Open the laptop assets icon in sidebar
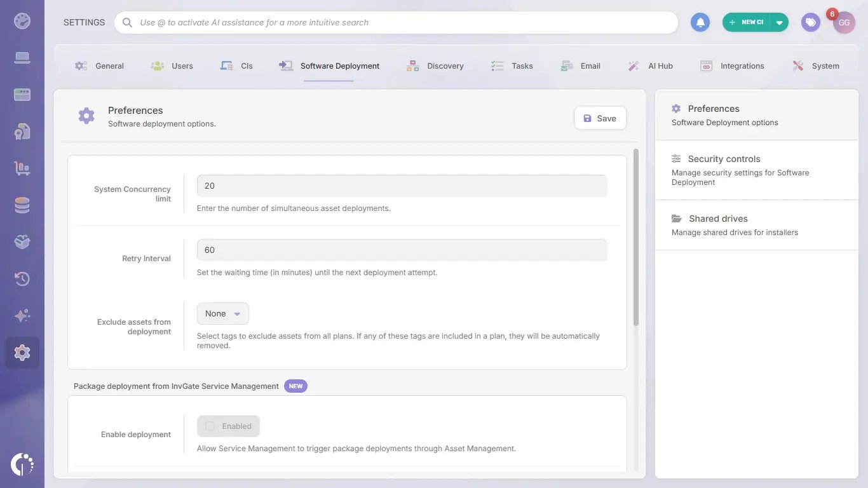This screenshot has width=868, height=488. point(22,58)
